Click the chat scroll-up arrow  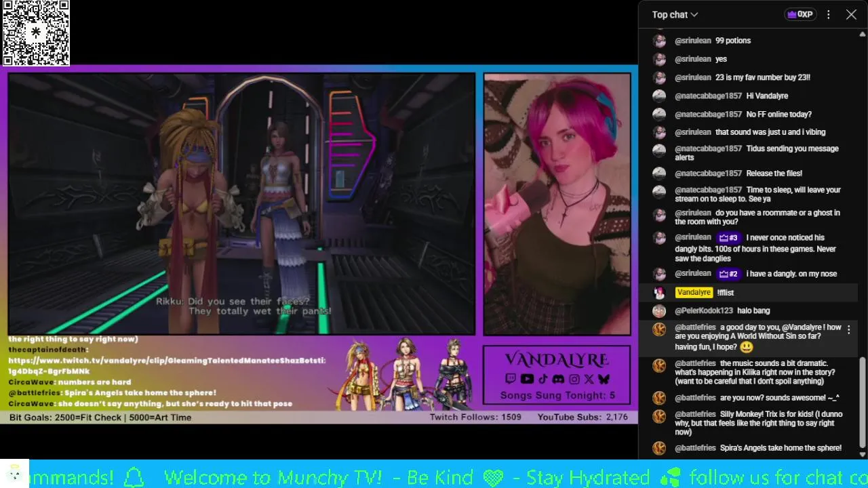[863, 34]
